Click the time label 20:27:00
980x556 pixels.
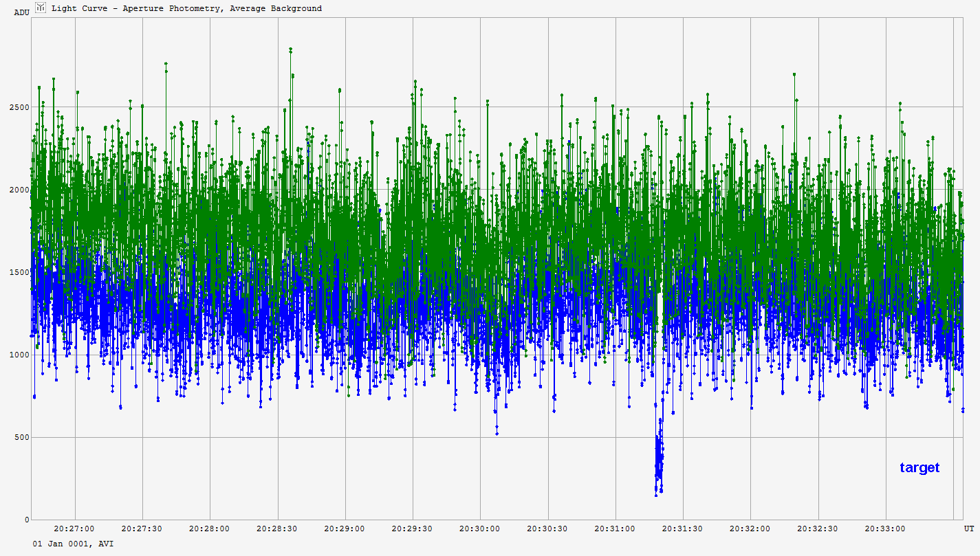[74, 529]
